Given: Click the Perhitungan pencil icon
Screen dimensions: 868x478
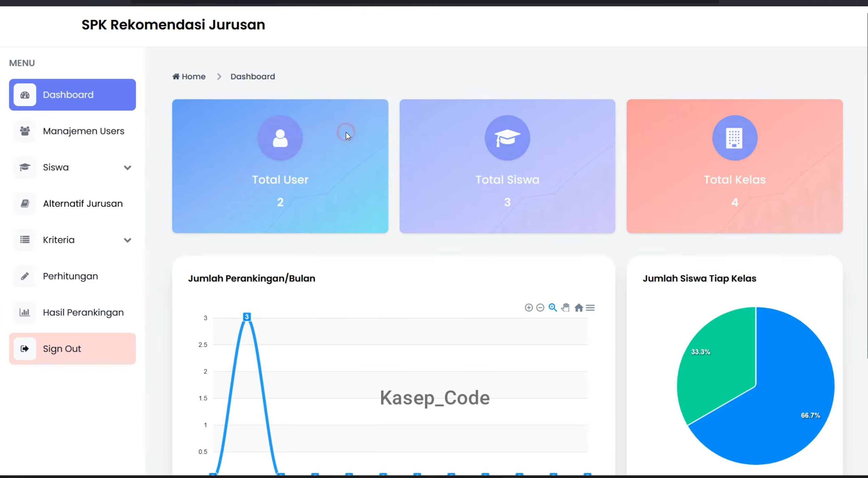Looking at the screenshot, I should [x=25, y=276].
